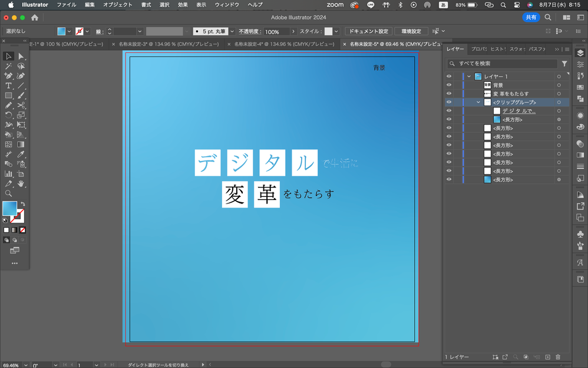
Task: Click the opacity 100% input field
Action: tap(276, 31)
